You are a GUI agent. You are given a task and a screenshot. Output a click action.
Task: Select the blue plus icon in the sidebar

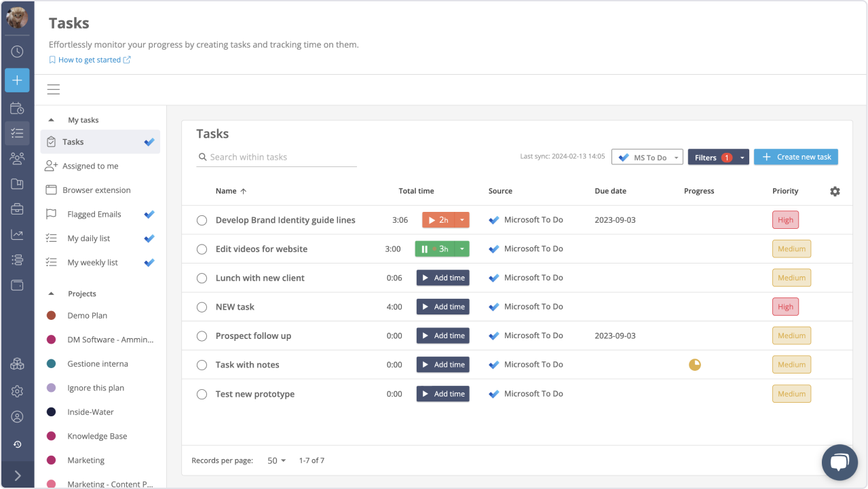tap(17, 79)
